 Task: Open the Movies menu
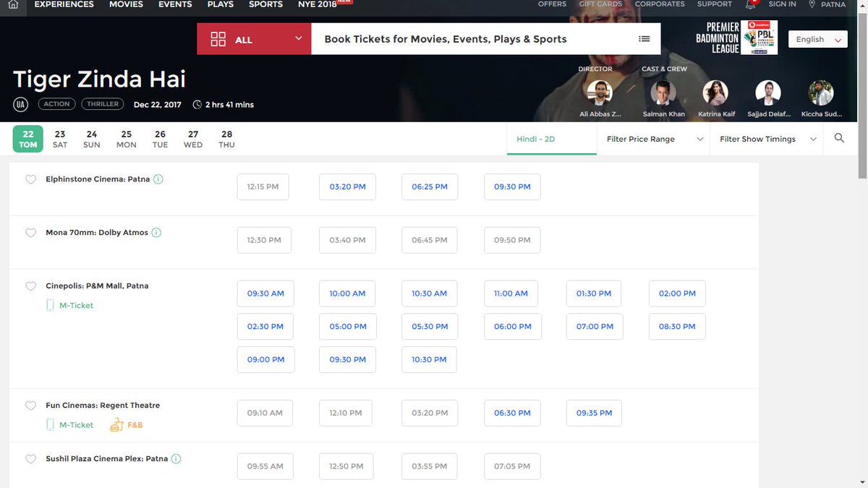coord(126,4)
